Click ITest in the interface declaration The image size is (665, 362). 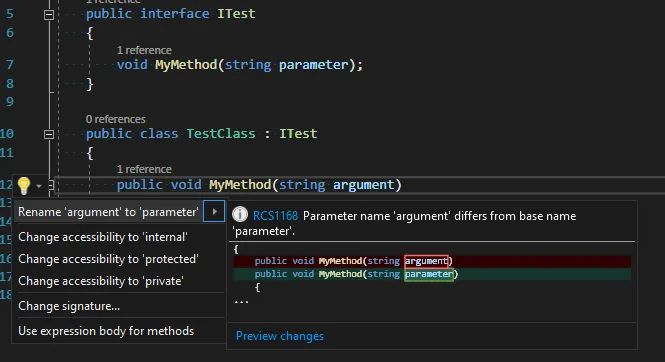click(x=236, y=14)
